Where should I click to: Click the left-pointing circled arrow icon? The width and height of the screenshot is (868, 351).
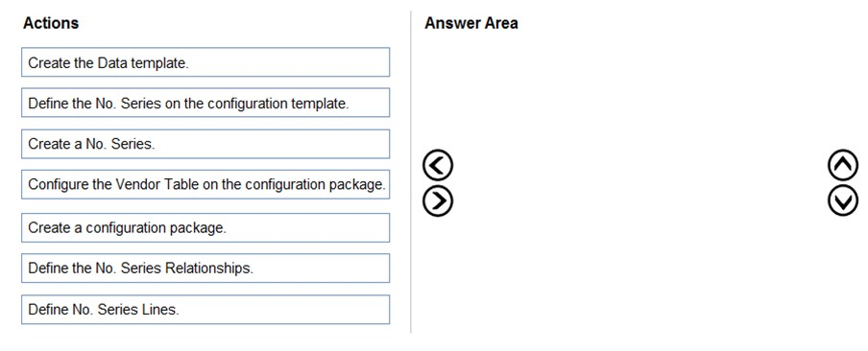click(x=437, y=165)
